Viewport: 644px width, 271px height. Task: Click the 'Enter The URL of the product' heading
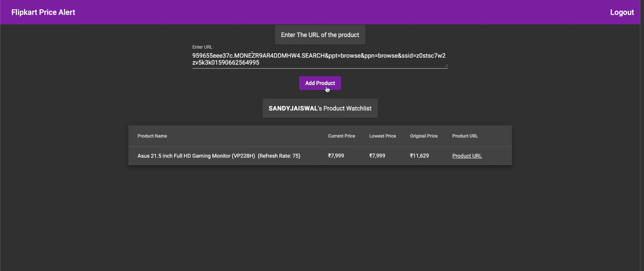[x=320, y=35]
